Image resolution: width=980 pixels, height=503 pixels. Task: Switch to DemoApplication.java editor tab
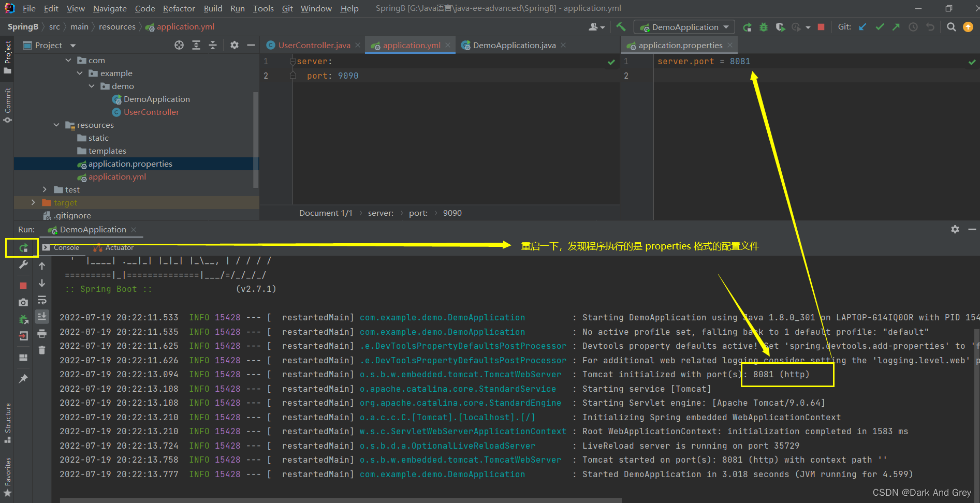click(x=514, y=46)
